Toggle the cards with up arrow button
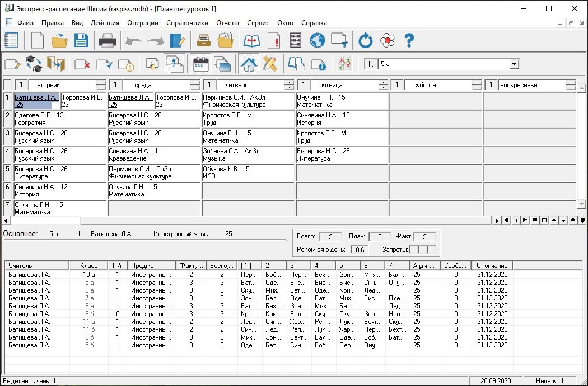Image resolution: width=588 pixels, height=386 pixels. 174,64
